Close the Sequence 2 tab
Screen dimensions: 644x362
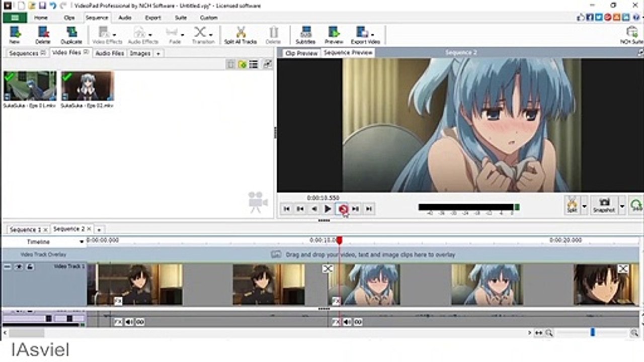[x=89, y=229]
